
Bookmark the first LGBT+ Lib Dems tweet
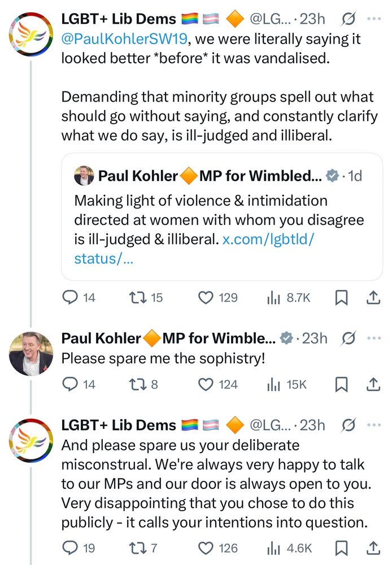pyautogui.click(x=341, y=298)
